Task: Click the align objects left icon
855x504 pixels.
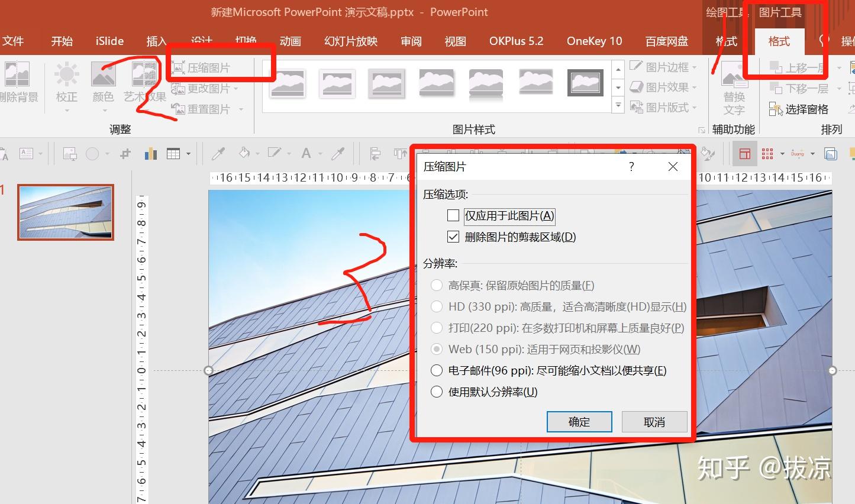Action: 375,154
